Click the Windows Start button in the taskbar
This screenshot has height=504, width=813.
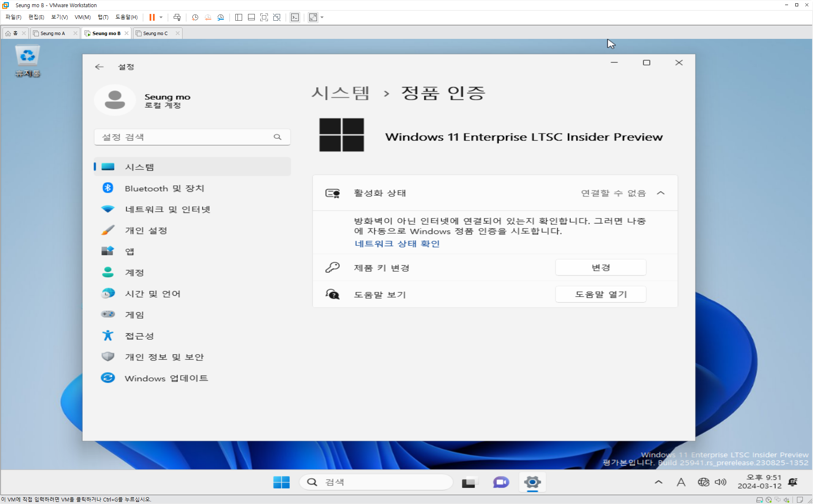(x=281, y=482)
